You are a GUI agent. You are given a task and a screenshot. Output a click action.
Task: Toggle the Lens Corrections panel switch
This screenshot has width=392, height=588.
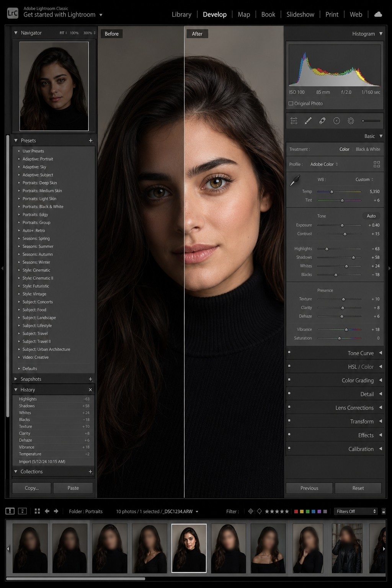tap(289, 408)
